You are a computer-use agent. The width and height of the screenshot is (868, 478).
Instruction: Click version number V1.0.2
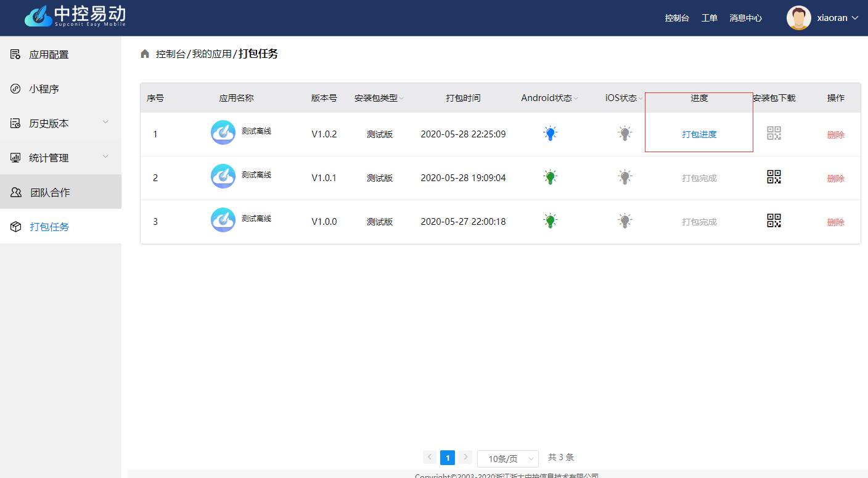click(x=324, y=134)
